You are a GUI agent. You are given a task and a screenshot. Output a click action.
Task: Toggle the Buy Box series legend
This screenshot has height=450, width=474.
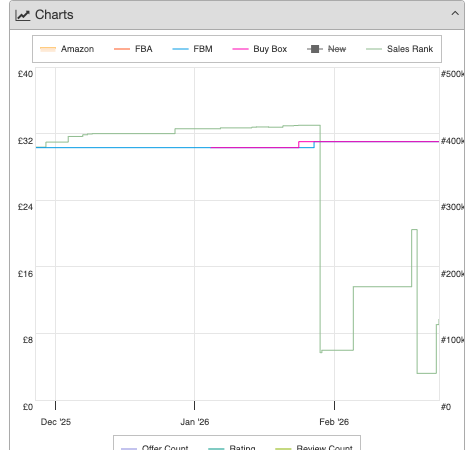[x=260, y=49]
